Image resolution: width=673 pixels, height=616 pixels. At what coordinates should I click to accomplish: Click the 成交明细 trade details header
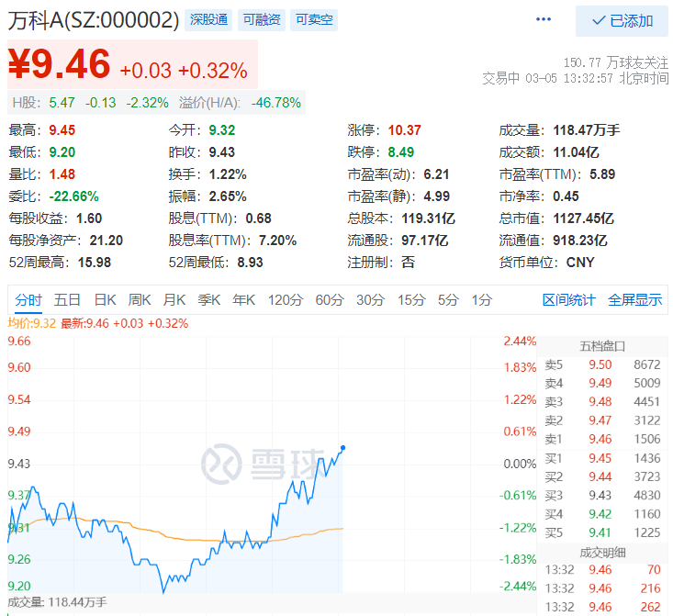coord(602,553)
